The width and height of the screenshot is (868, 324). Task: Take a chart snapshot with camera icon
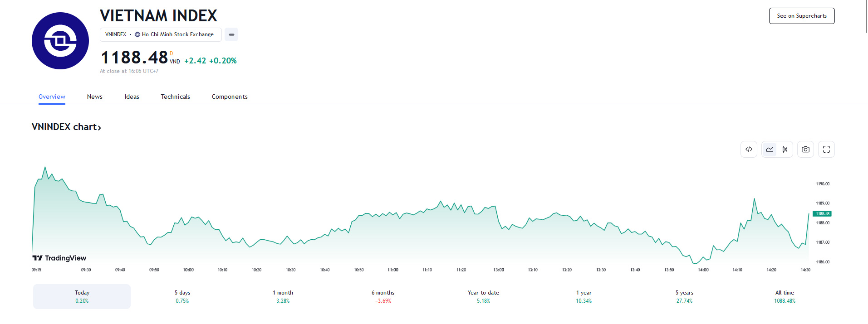point(805,150)
